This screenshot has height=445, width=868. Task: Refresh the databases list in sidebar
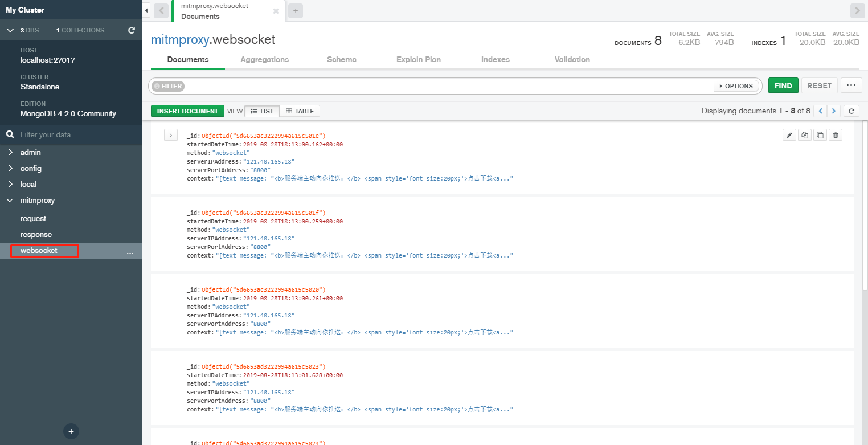point(132,30)
